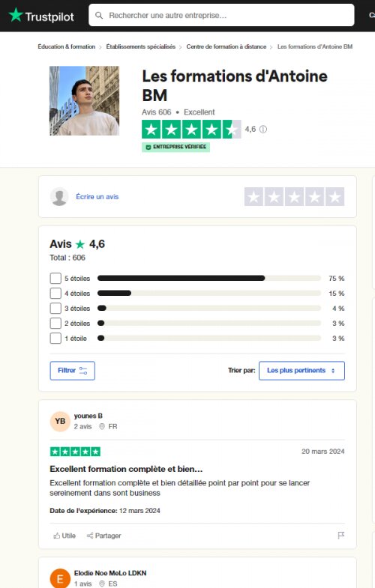Click the Écrire un avis link
375x588 pixels.
click(97, 196)
